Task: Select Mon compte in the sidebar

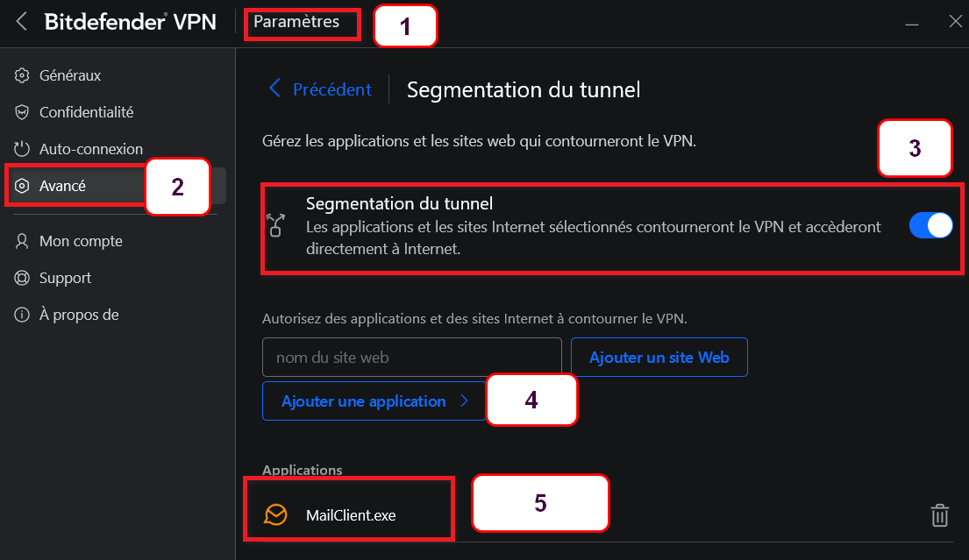Action: click(x=81, y=241)
